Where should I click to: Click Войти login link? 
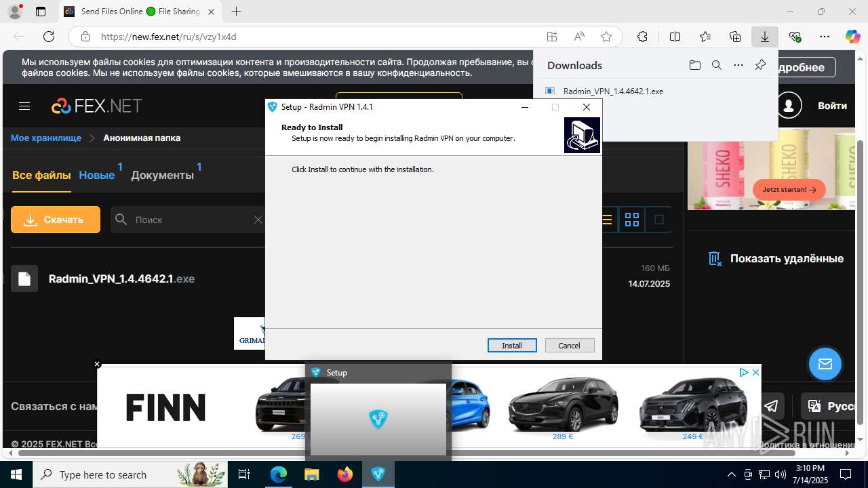(x=832, y=106)
